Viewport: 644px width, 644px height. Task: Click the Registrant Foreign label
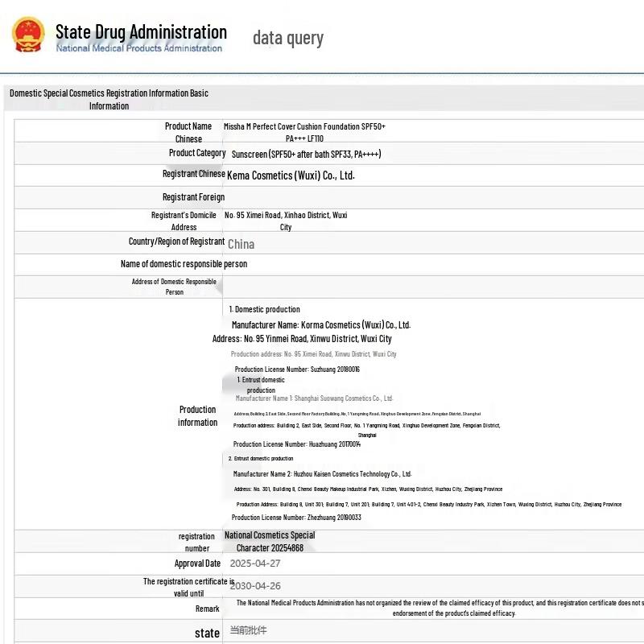coord(193,197)
